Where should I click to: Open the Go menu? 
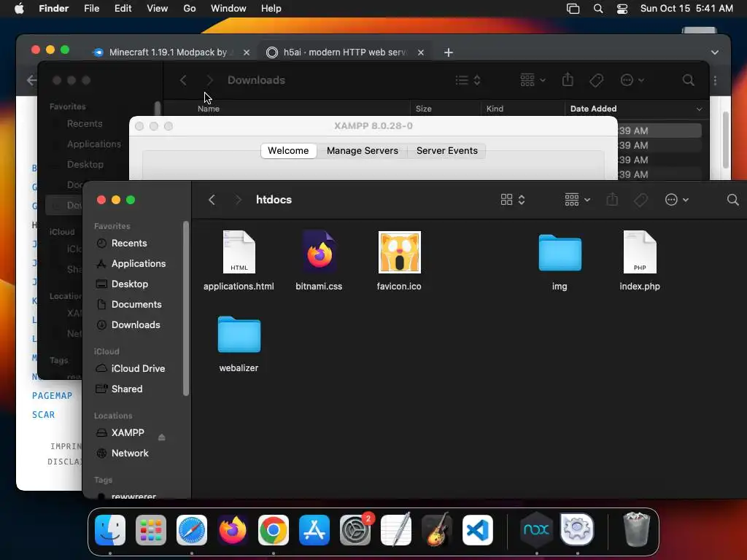tap(190, 9)
